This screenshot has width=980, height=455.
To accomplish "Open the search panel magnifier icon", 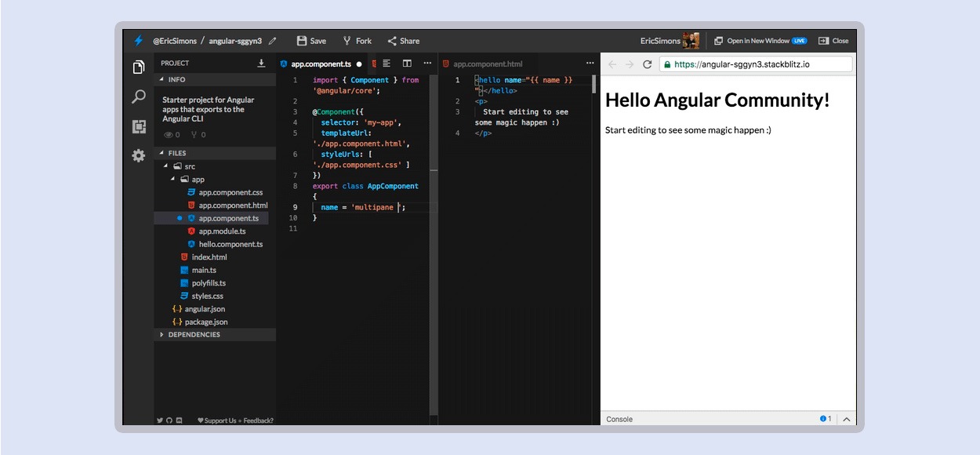I will pos(139,96).
